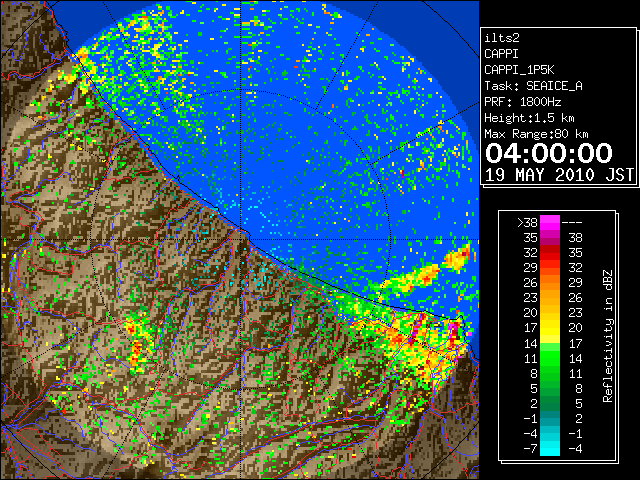This screenshot has height=480, width=640.
Task: Select the 'Height:1.5 km' text
Action: [529, 118]
